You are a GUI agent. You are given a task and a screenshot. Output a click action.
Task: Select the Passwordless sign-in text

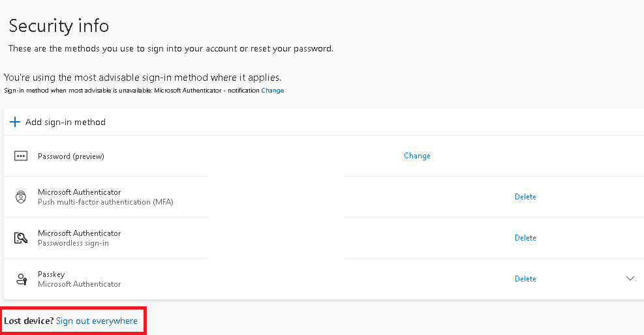tap(73, 243)
